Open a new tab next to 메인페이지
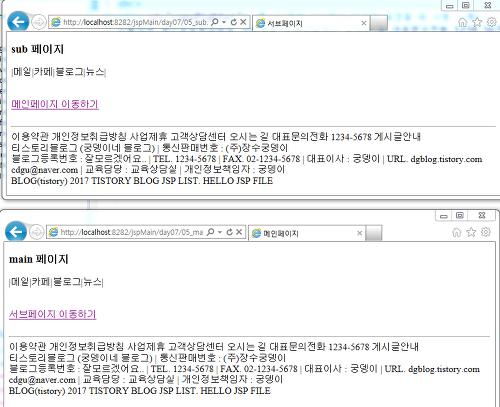500x407 pixels. (x=373, y=233)
